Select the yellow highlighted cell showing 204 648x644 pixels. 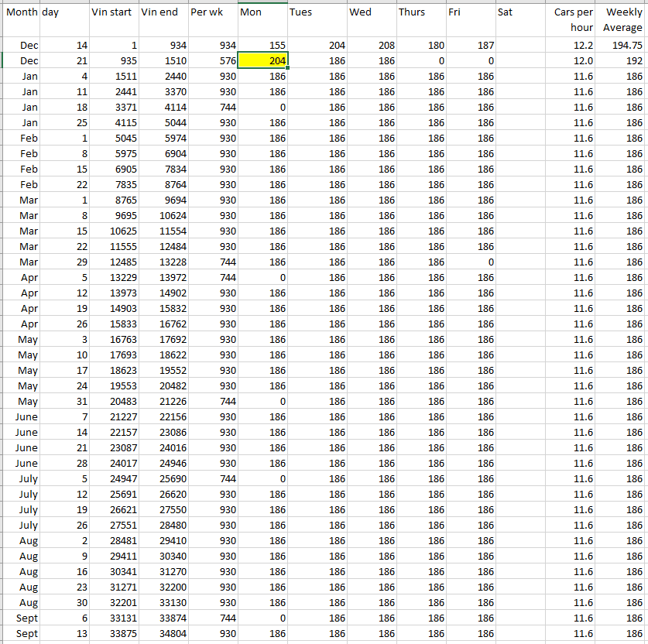point(262,60)
